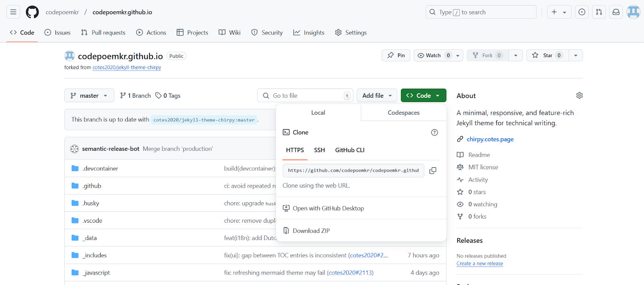This screenshot has height=285, width=644.
Task: Open the notifications inbox icon
Action: pyautogui.click(x=616, y=12)
